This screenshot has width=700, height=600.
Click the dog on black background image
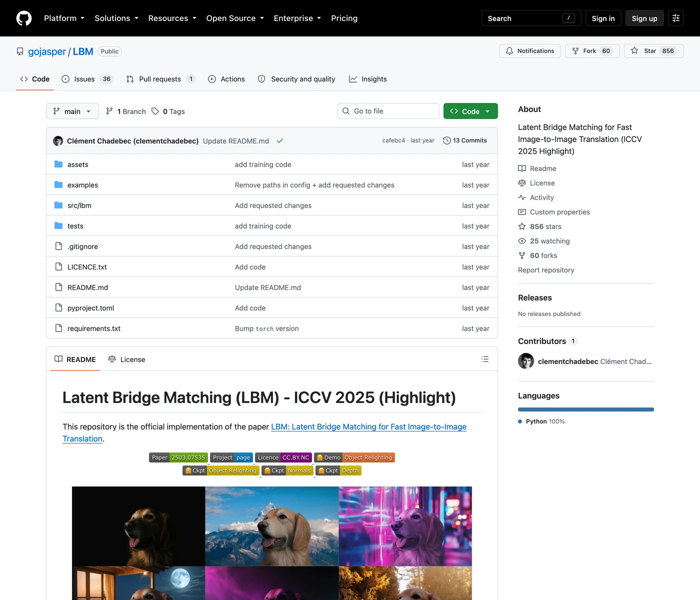[138, 526]
